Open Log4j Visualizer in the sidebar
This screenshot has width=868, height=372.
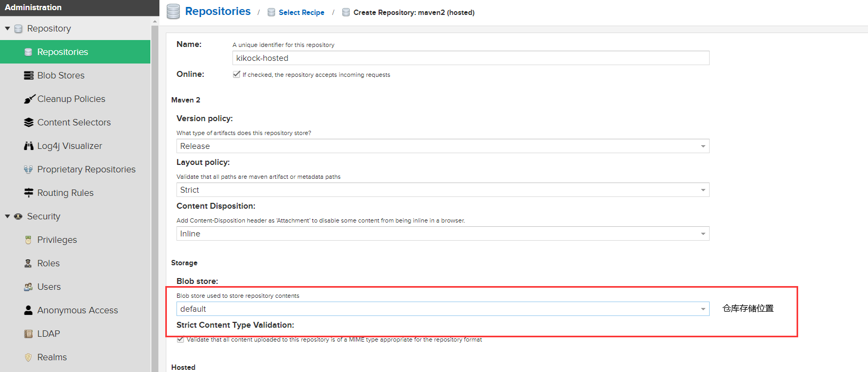(75, 146)
